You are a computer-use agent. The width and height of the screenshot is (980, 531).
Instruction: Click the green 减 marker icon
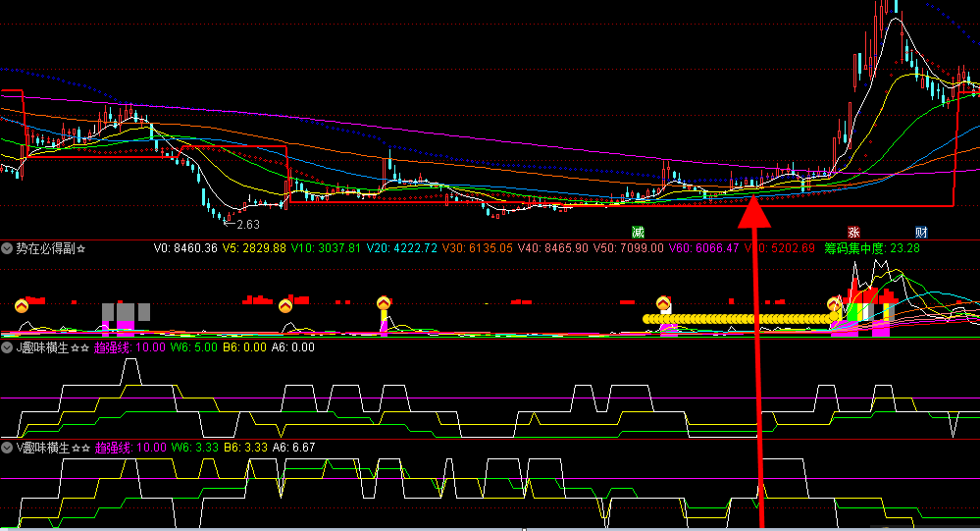point(638,233)
